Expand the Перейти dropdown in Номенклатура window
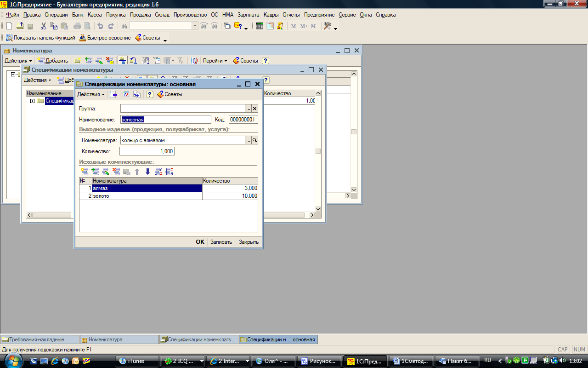Screen dimensions: 588x368 (x=215, y=61)
